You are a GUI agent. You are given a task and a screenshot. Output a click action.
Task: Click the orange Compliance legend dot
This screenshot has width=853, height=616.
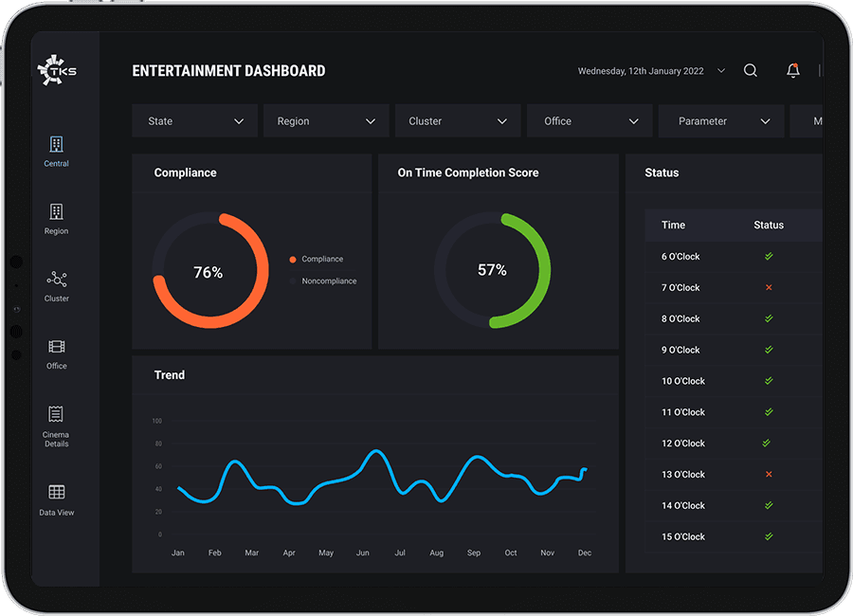(293, 259)
